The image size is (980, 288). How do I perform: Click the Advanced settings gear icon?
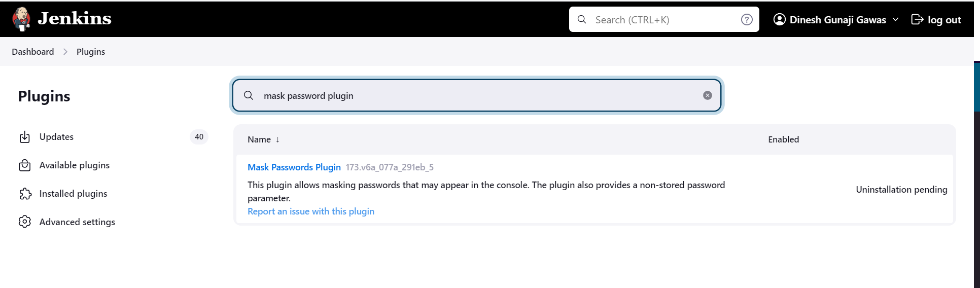(25, 222)
